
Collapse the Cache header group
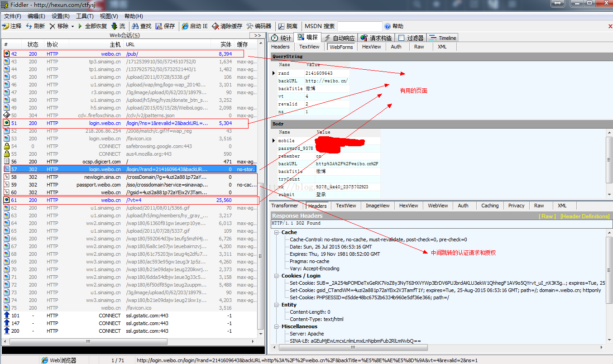click(277, 232)
